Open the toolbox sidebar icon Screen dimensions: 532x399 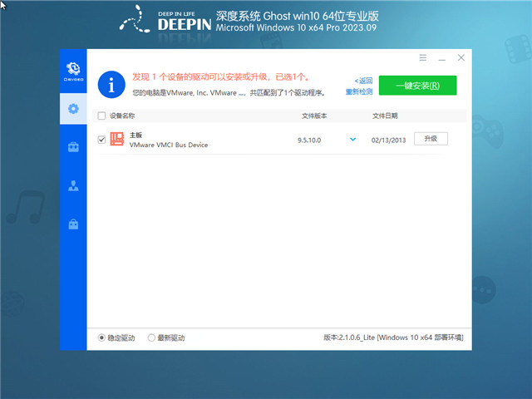73,147
